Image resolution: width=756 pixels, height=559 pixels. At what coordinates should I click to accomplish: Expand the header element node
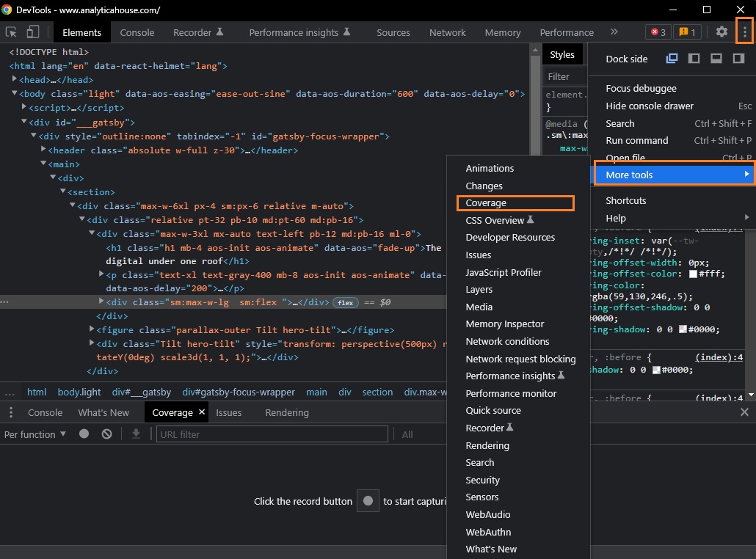pos(43,150)
